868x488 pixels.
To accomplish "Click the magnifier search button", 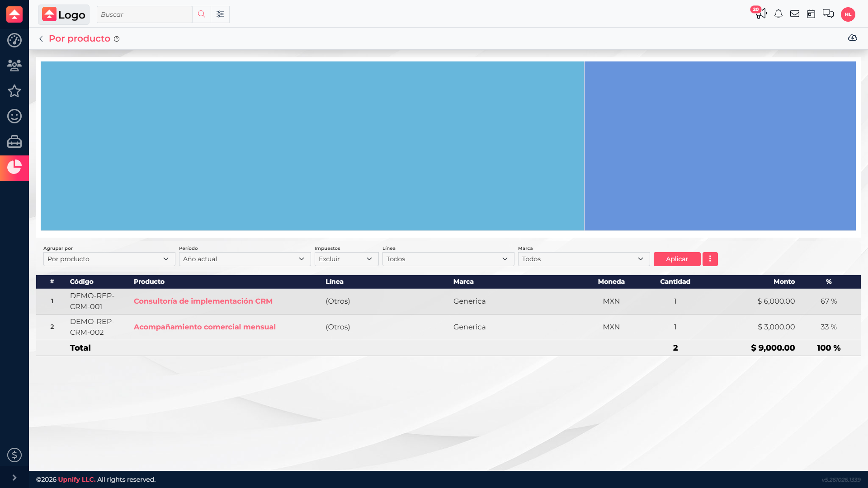I will click(202, 14).
